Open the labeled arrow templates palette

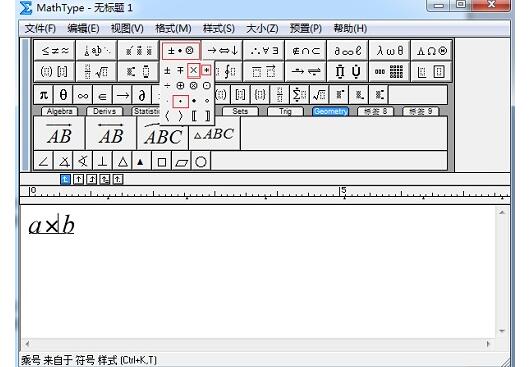(x=306, y=72)
